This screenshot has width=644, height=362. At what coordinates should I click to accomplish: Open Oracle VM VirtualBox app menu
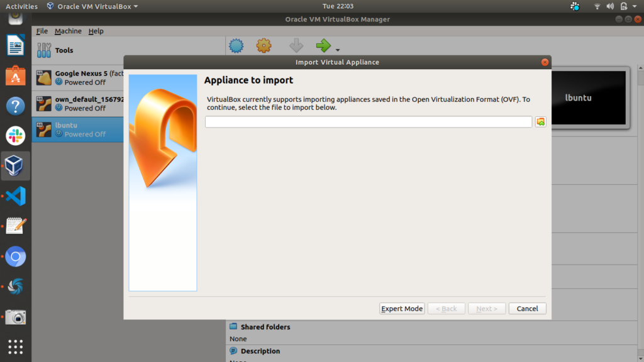click(x=92, y=6)
